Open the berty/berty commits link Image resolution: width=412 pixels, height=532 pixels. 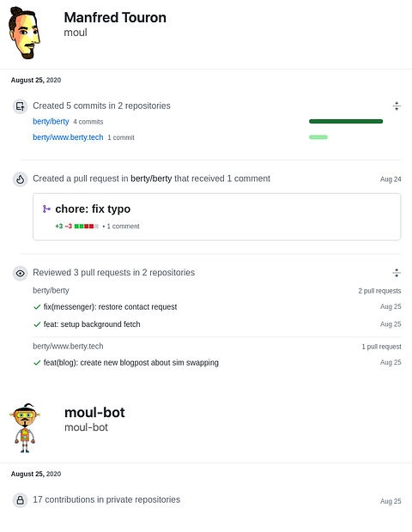pyautogui.click(x=51, y=122)
